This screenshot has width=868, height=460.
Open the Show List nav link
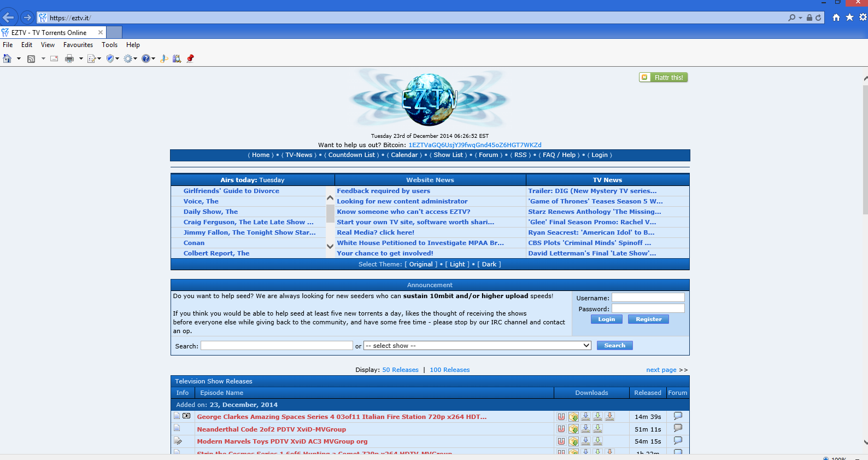click(x=448, y=155)
